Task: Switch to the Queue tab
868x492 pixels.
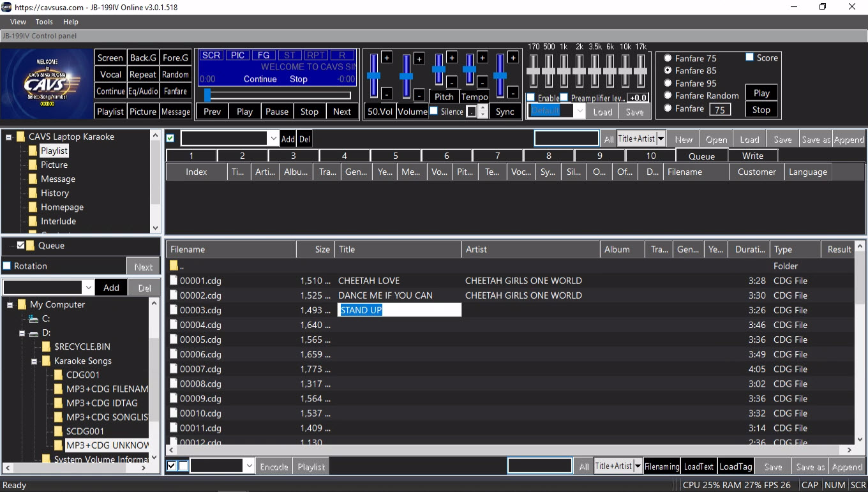Action: 701,156
